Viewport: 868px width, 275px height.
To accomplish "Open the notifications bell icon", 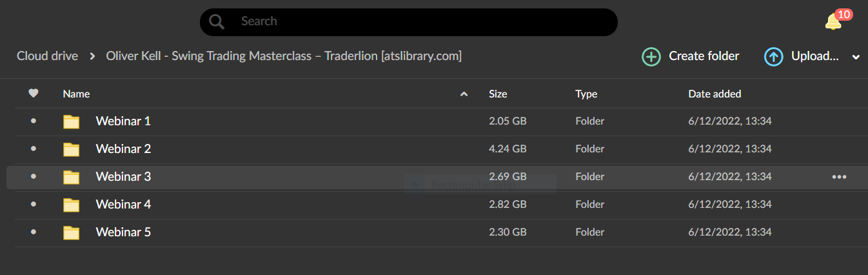I will (x=833, y=22).
